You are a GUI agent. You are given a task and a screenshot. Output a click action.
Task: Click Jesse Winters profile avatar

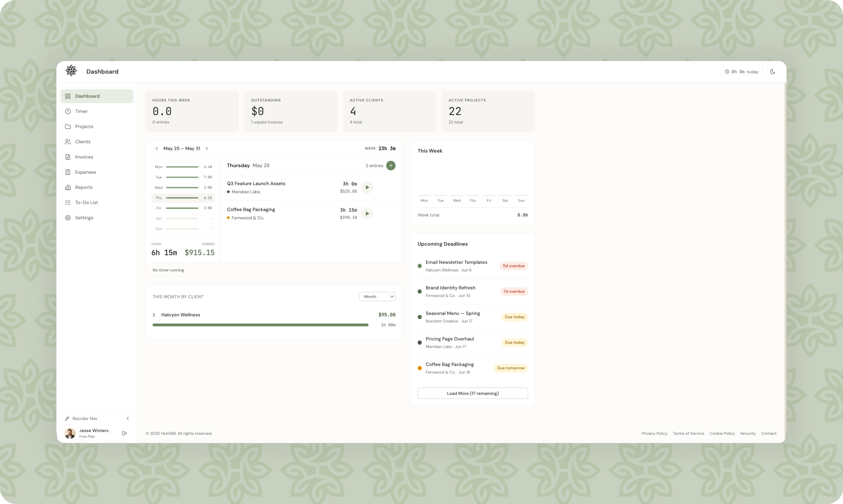[x=70, y=433]
